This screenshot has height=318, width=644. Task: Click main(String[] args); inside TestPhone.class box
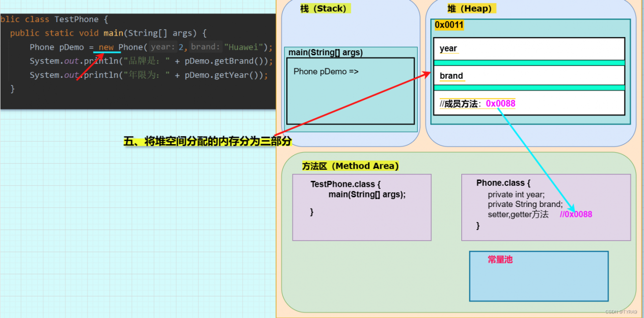pos(367,194)
